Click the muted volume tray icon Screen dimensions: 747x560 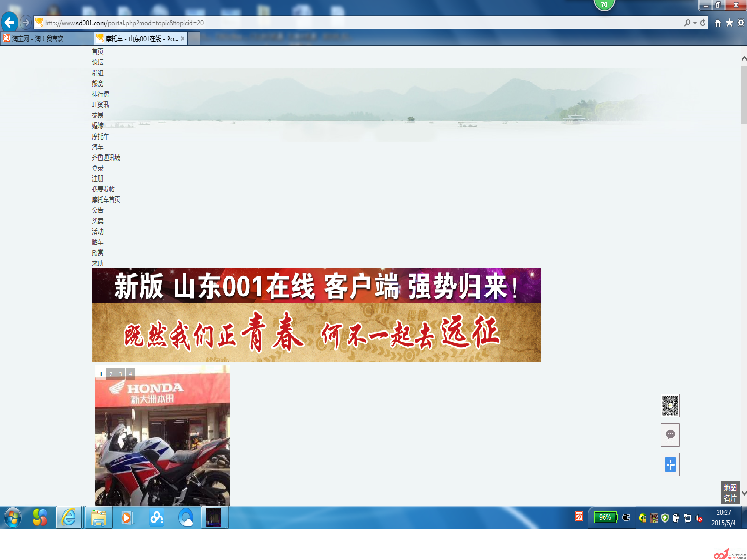pos(699,518)
